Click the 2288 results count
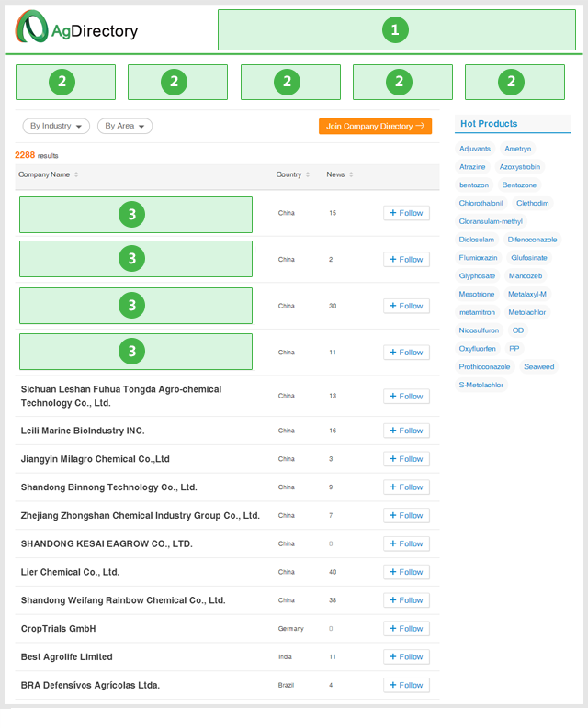588x728 pixels. point(36,155)
